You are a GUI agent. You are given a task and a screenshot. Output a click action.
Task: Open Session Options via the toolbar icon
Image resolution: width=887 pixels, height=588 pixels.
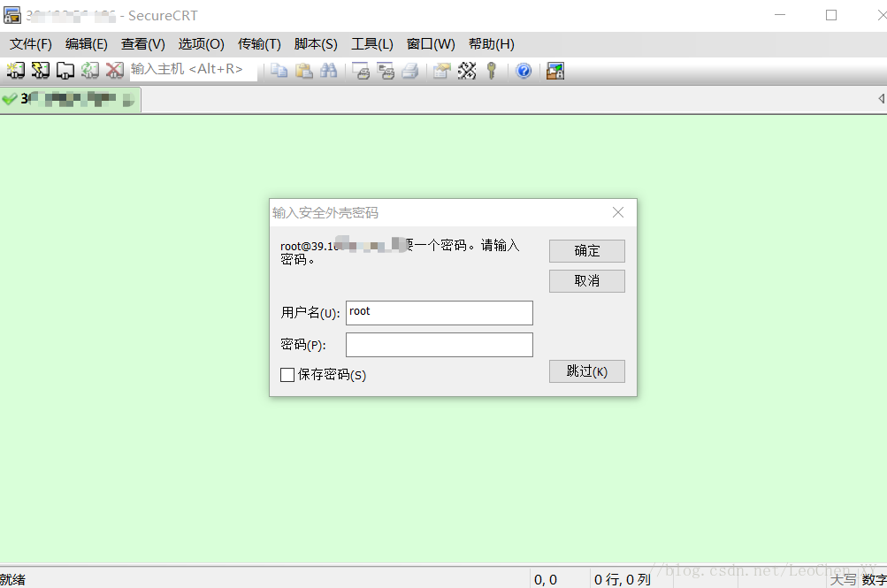coord(440,71)
